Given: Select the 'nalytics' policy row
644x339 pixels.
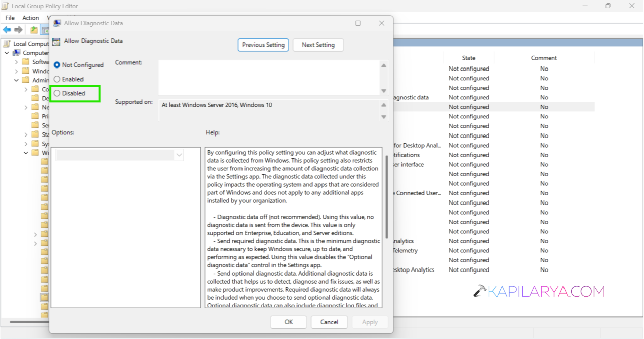Looking at the screenshot, I should (493, 241).
